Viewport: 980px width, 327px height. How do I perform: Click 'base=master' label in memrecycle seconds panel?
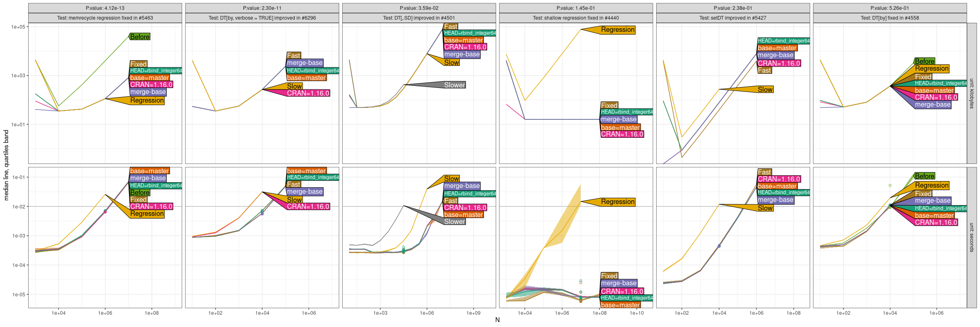(149, 171)
